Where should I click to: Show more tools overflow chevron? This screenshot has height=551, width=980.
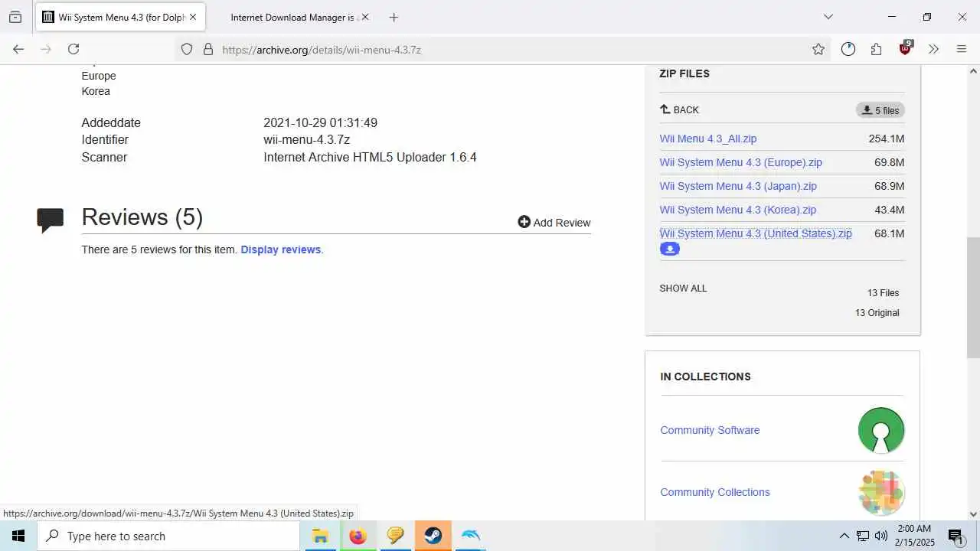933,49
